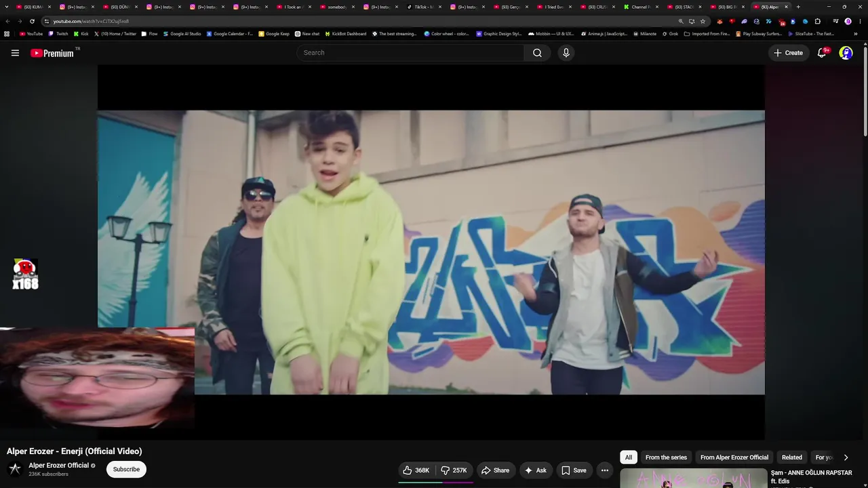868x488 pixels.
Task: Show more hidden bookmarks chevron
Action: 856,34
